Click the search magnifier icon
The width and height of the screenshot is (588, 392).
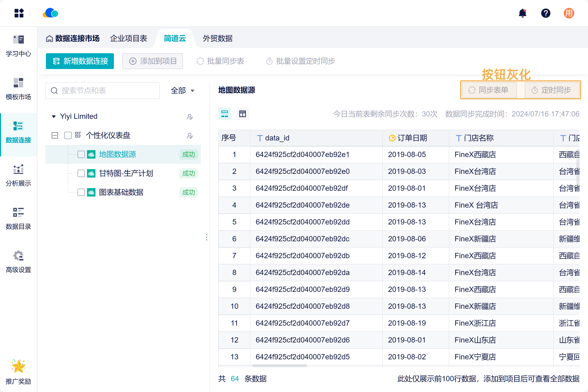coord(54,91)
